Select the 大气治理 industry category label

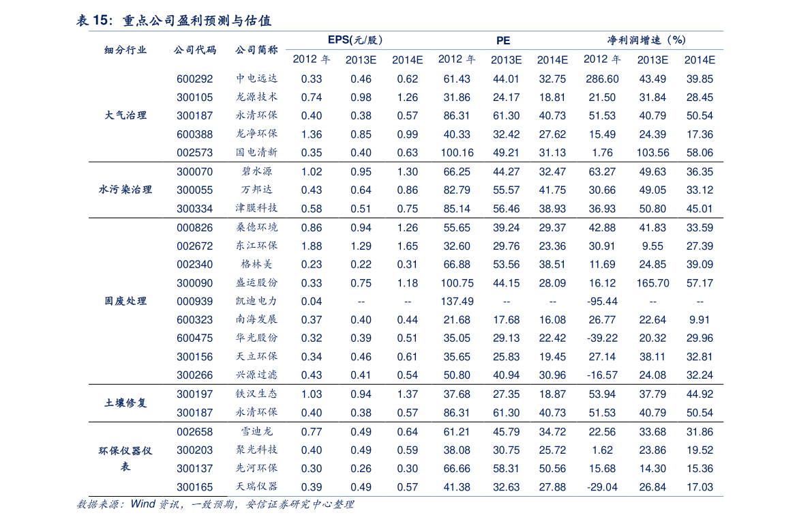point(125,115)
